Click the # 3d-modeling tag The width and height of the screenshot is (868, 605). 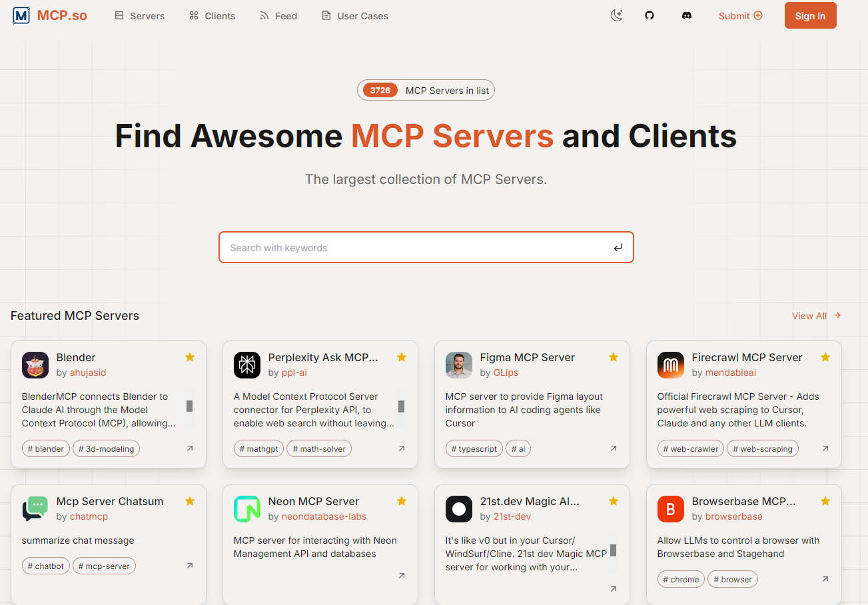106,448
